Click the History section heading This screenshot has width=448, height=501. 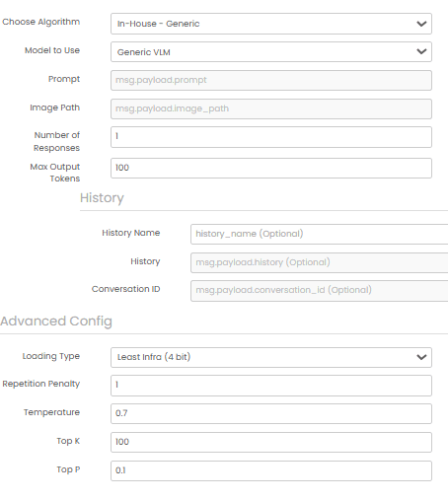(x=102, y=198)
